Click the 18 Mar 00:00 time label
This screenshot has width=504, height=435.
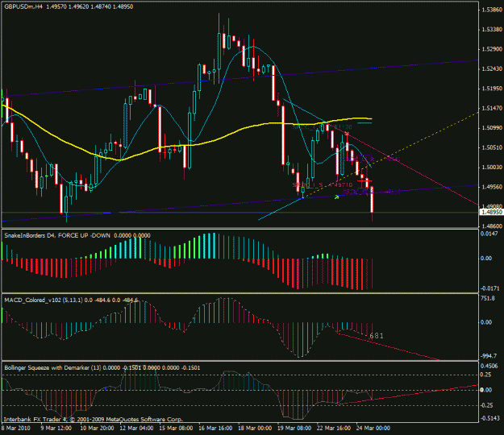(x=255, y=428)
